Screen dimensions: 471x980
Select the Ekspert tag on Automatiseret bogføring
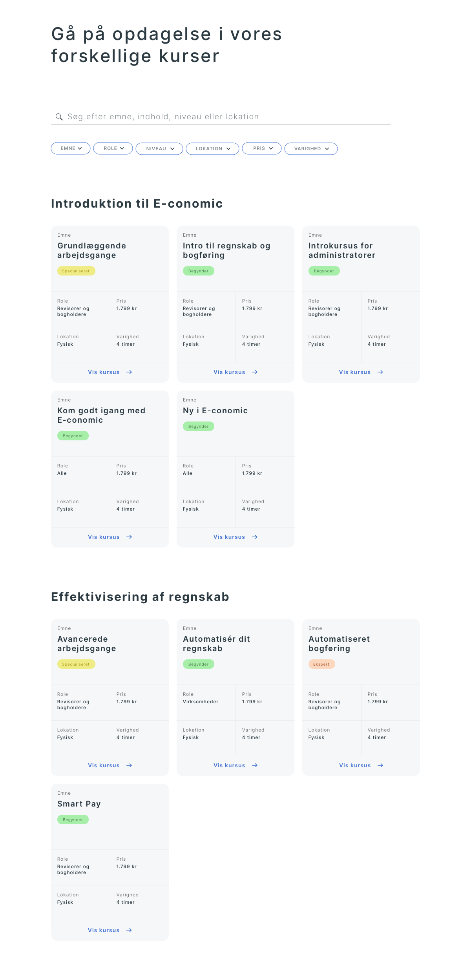321,664
